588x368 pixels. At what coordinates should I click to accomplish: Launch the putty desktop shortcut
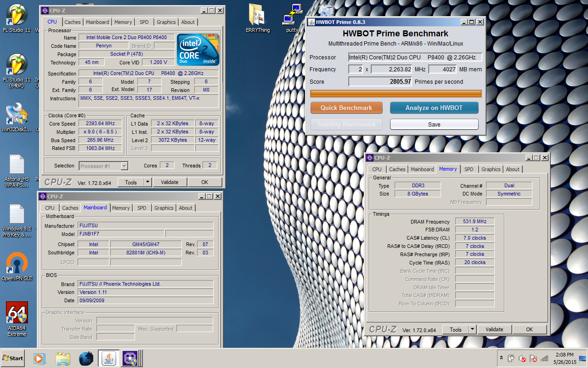click(292, 18)
